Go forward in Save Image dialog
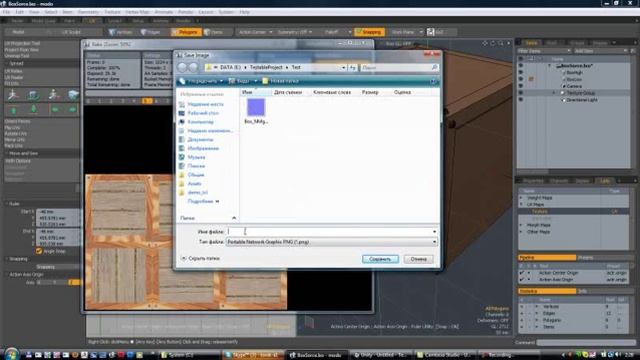The image size is (640, 360). [193, 67]
